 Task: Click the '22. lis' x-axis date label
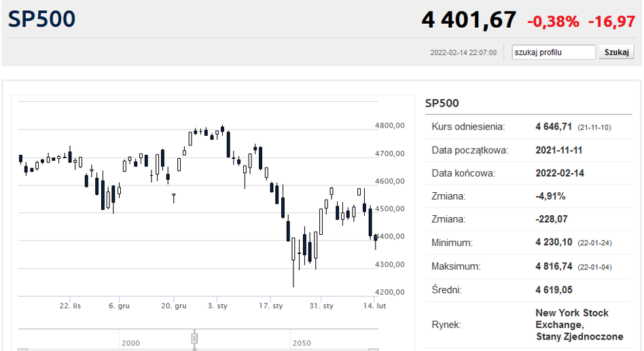(70, 306)
